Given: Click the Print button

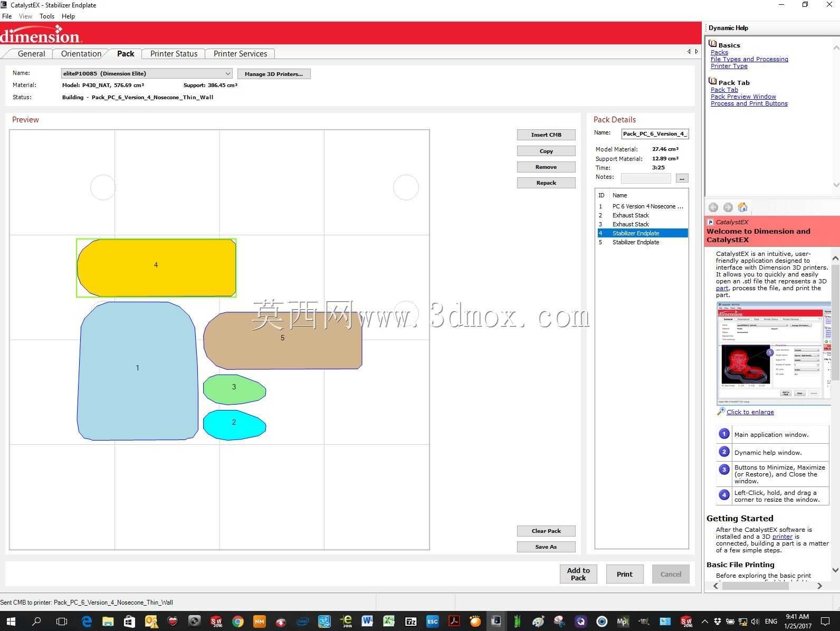Looking at the screenshot, I should click(625, 574).
